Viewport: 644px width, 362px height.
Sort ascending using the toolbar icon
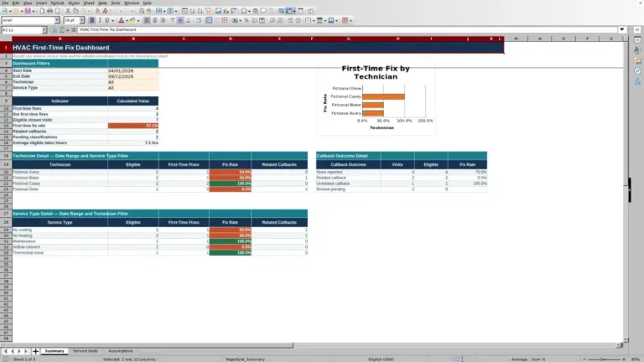tap(192, 11)
